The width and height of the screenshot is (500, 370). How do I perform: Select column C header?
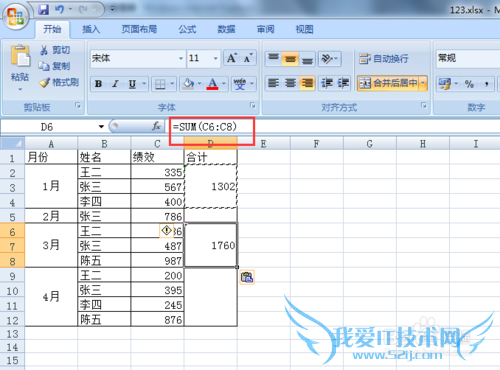pos(157,144)
